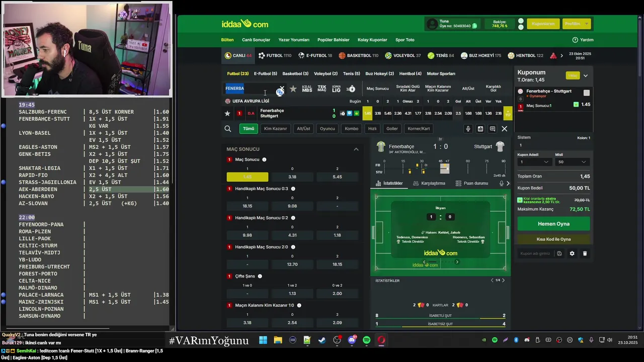Click the column layout icon
This screenshot has height=362, width=644.
[x=480, y=129]
